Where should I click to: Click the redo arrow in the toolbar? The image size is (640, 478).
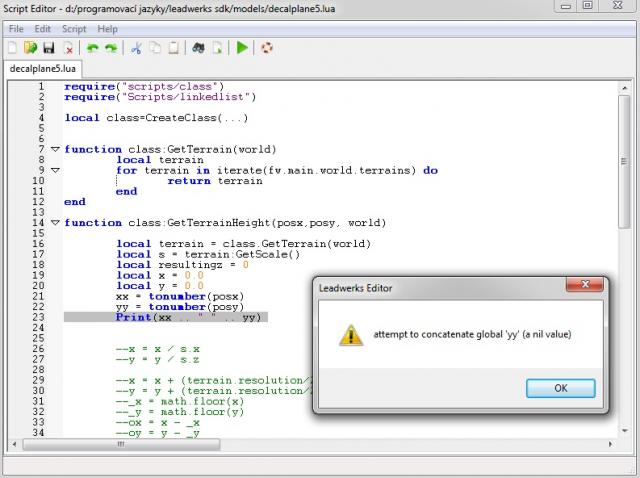click(x=111, y=47)
